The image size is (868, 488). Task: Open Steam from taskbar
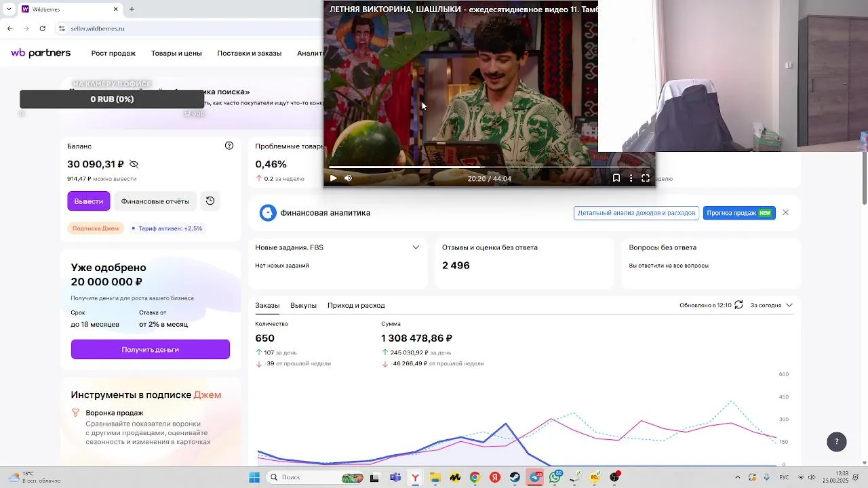(x=515, y=477)
